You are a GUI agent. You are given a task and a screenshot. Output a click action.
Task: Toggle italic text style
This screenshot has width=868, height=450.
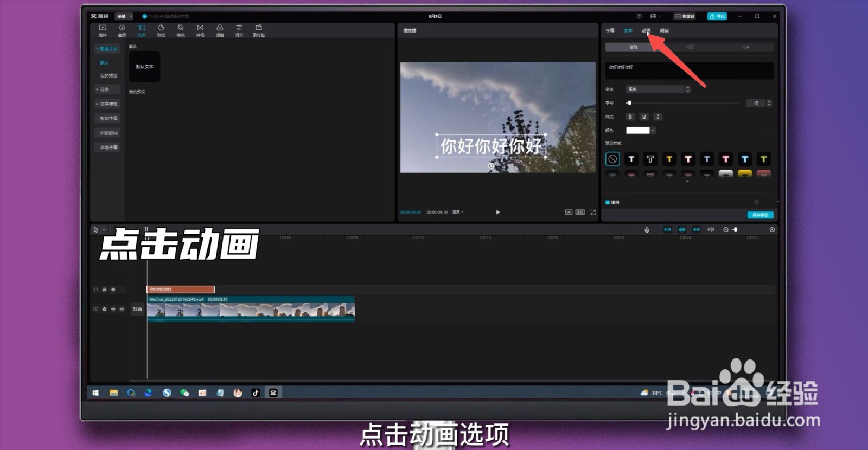tap(658, 117)
